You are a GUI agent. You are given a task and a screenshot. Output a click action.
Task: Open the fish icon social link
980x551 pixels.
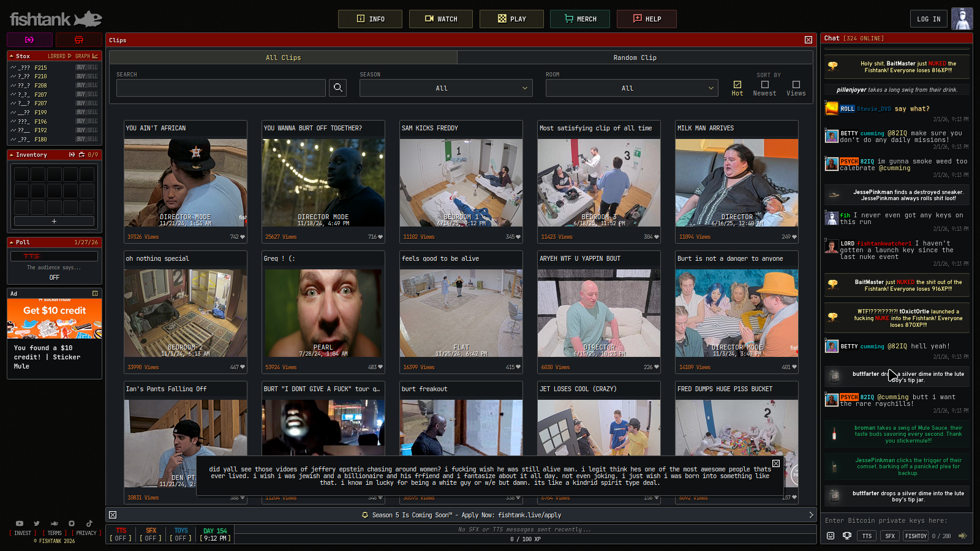pyautogui.click(x=55, y=523)
